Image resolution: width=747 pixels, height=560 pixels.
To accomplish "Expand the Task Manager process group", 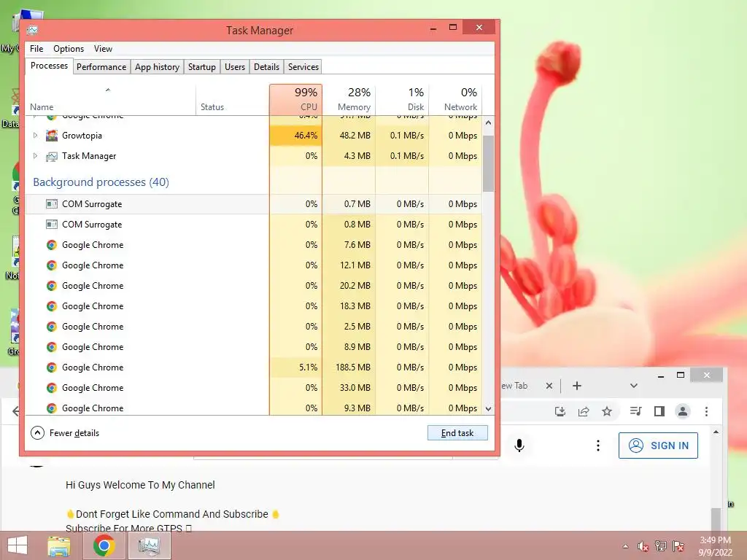I will [35, 156].
